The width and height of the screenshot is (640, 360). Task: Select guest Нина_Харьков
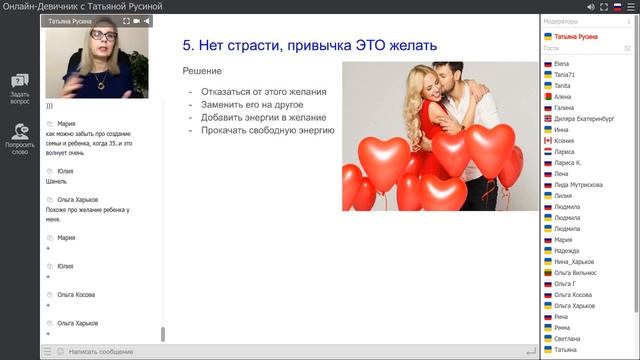[x=574, y=262]
